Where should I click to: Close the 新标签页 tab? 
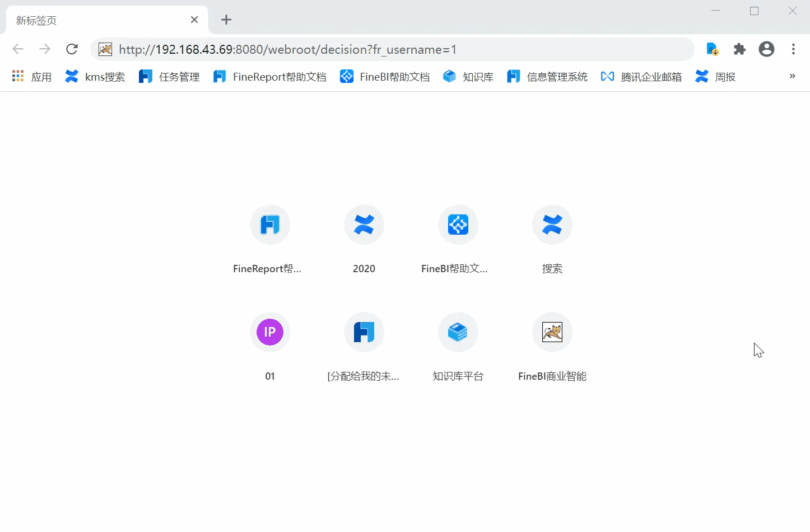coord(194,20)
